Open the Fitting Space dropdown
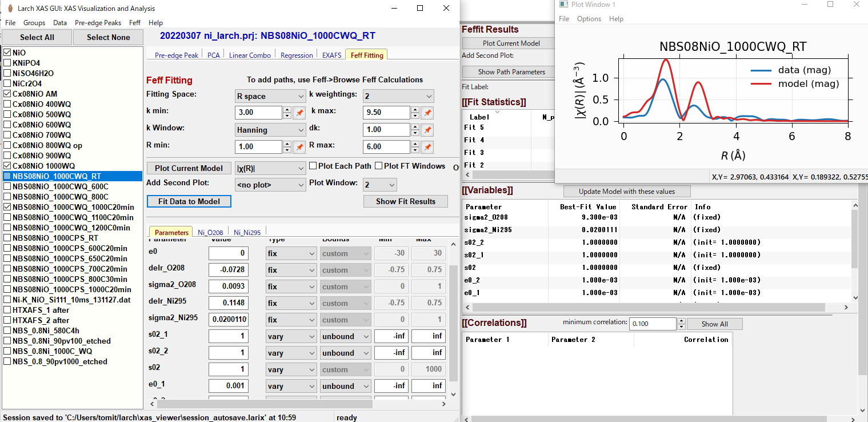 tap(270, 95)
